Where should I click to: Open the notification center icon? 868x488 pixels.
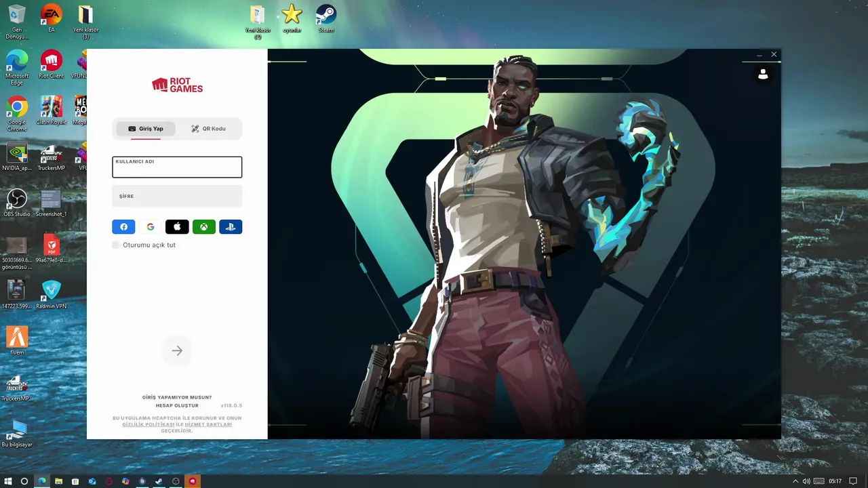[854, 481]
